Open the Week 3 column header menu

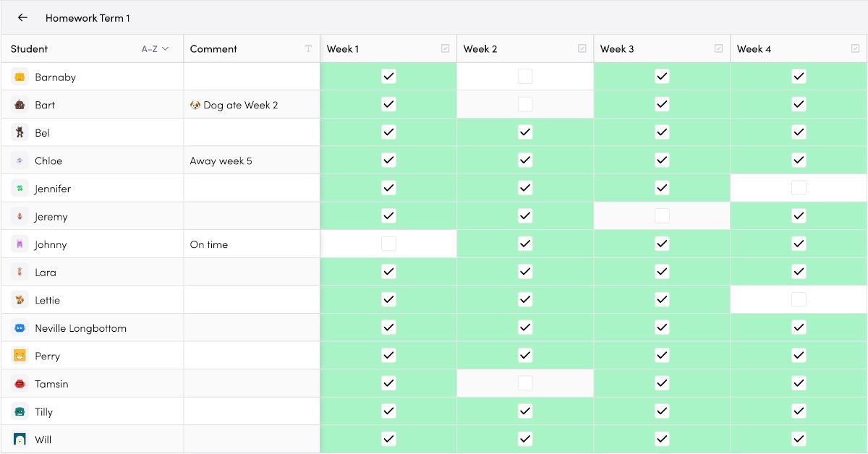pos(662,48)
